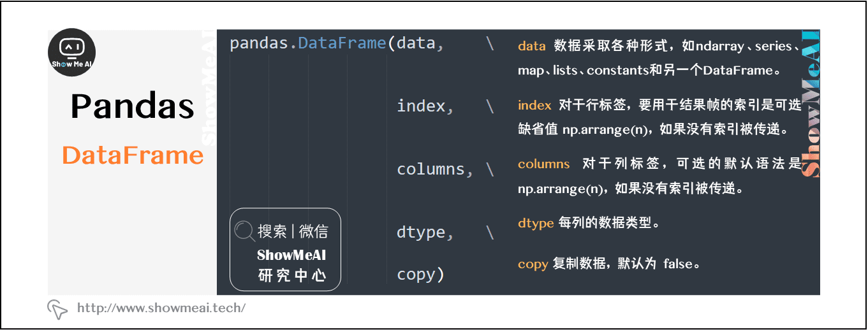This screenshot has height=330, width=868.
Task: Click the orange 'index' description keyword
Action: pos(534,106)
